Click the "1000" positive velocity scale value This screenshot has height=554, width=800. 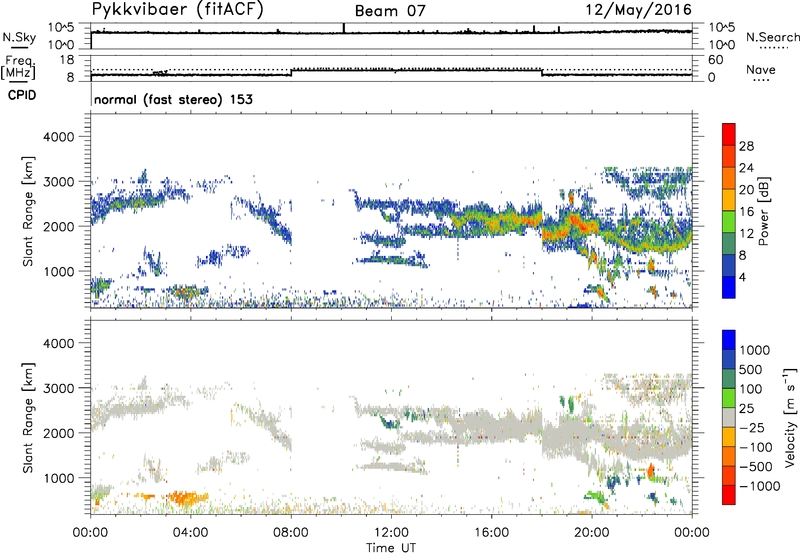pos(754,350)
